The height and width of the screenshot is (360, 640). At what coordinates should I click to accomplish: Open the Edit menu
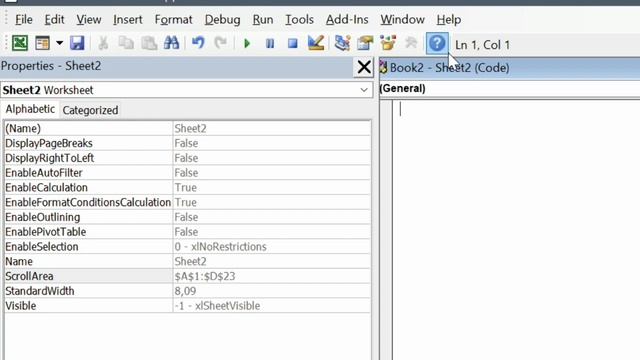pyautogui.click(x=54, y=19)
